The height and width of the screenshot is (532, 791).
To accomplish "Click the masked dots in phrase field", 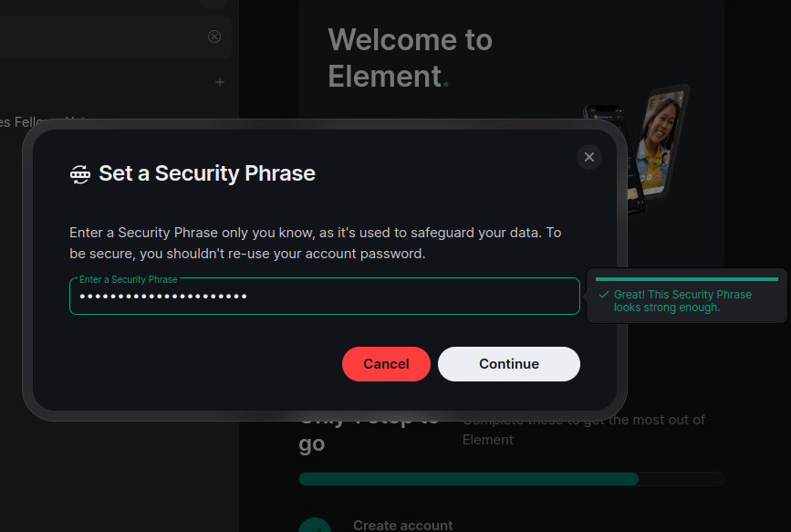I will click(x=163, y=297).
